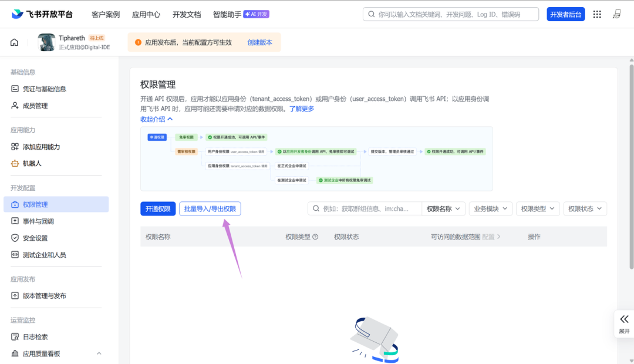The width and height of the screenshot is (634, 364).
Task: Open the 业务模块 filter dropdown
Action: [x=490, y=208]
